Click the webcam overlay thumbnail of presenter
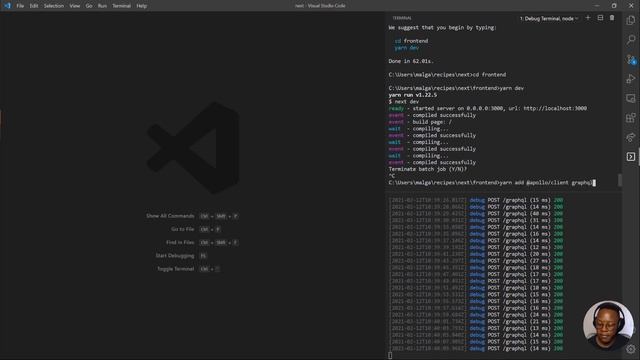The width and height of the screenshot is (640, 360). point(608,326)
